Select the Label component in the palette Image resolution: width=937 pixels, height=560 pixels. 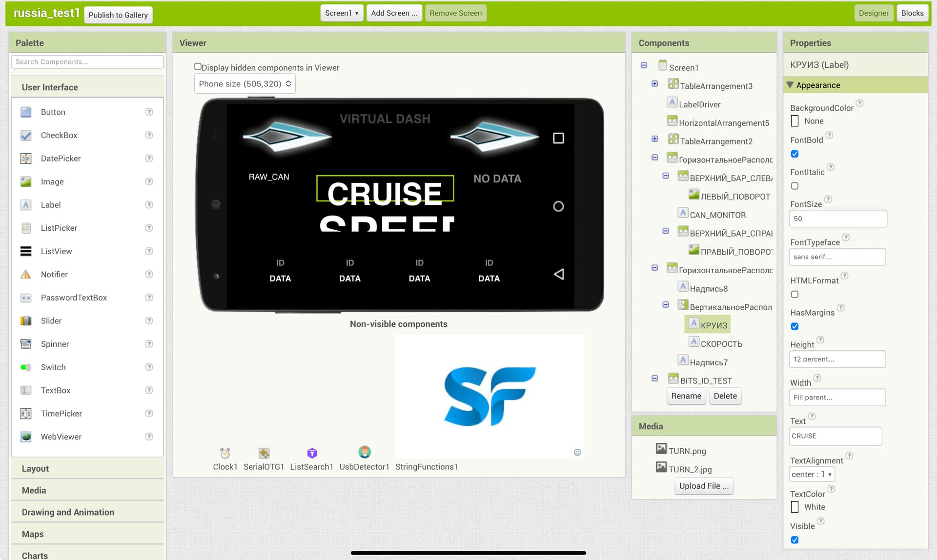[51, 204]
